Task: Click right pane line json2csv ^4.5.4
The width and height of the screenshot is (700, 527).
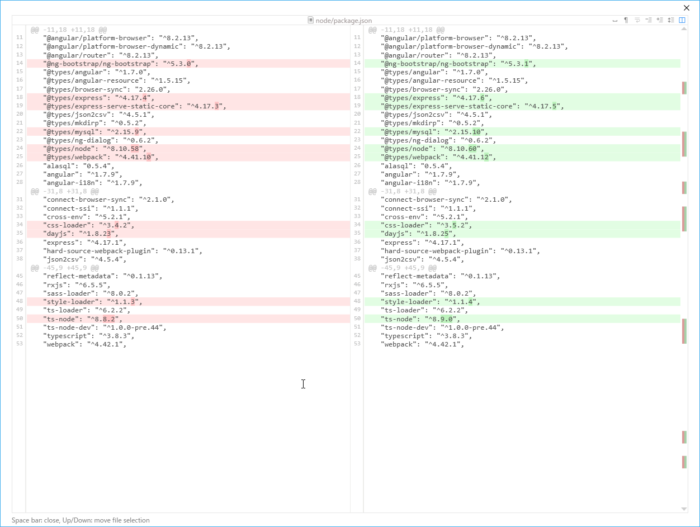Action: [x=422, y=259]
